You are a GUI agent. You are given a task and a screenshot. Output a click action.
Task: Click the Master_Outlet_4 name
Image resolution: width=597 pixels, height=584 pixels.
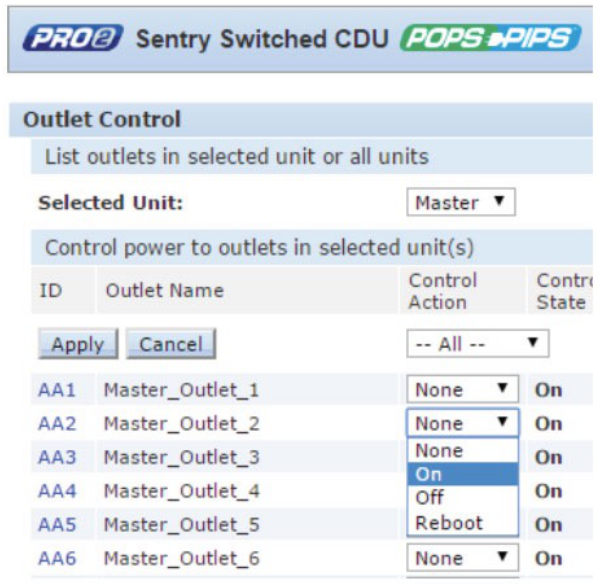tap(182, 491)
